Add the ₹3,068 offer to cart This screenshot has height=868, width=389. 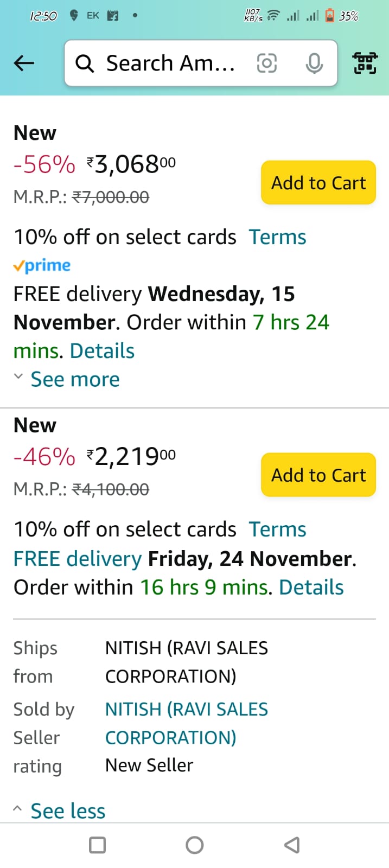point(318,183)
